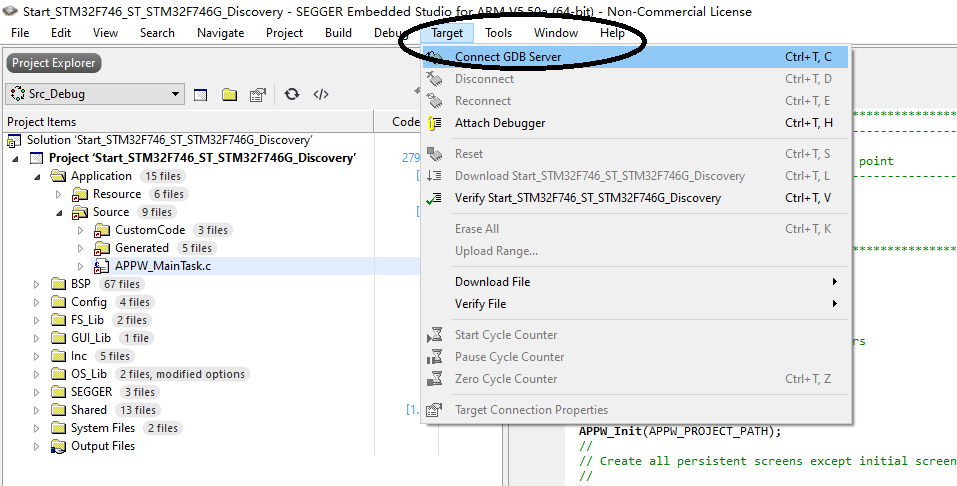Open the Src_Debug configuration dropdown
The height and width of the screenshot is (486, 957).
95,94
